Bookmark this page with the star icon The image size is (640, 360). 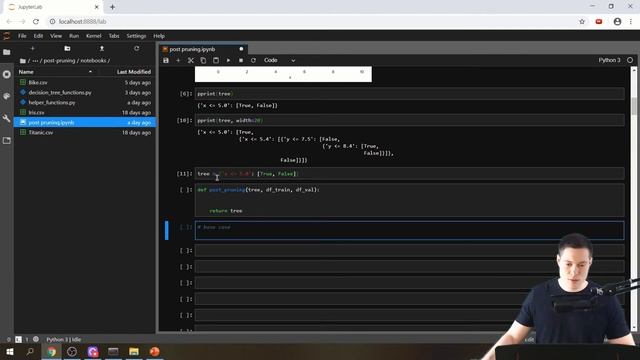coord(582,22)
